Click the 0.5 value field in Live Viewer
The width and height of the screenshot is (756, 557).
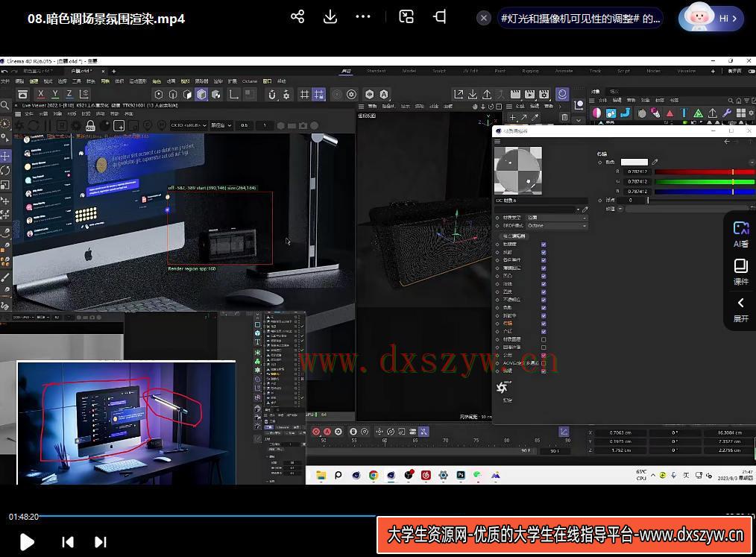point(244,125)
